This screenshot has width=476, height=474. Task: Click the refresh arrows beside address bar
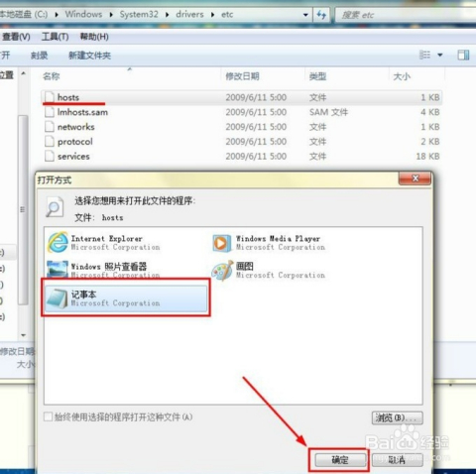321,15
